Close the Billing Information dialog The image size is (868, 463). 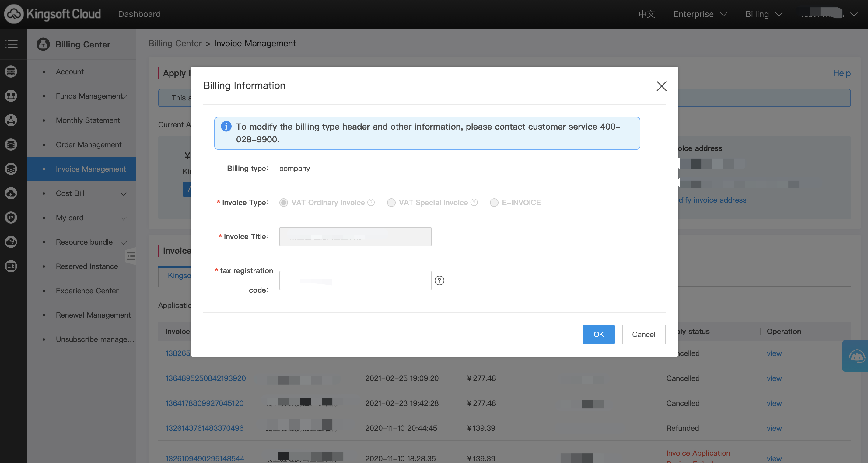point(661,86)
